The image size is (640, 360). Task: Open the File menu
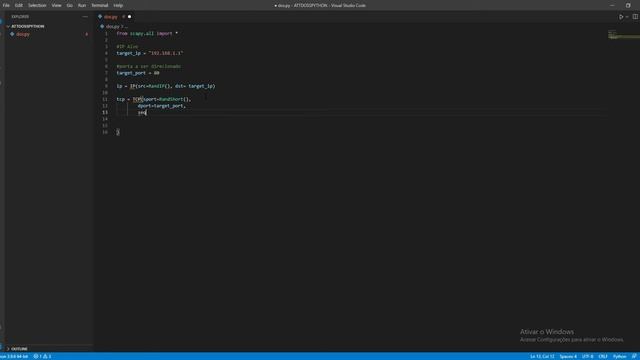[x=6, y=5]
